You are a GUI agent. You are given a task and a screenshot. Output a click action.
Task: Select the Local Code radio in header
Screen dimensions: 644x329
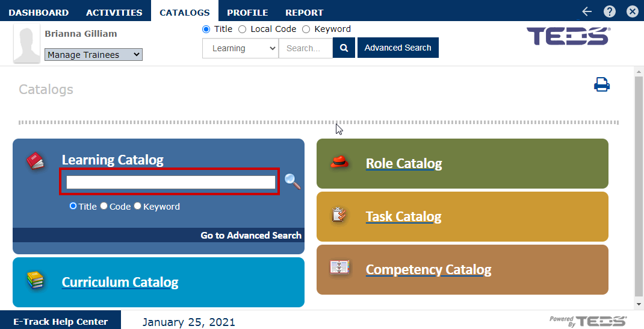tap(243, 29)
